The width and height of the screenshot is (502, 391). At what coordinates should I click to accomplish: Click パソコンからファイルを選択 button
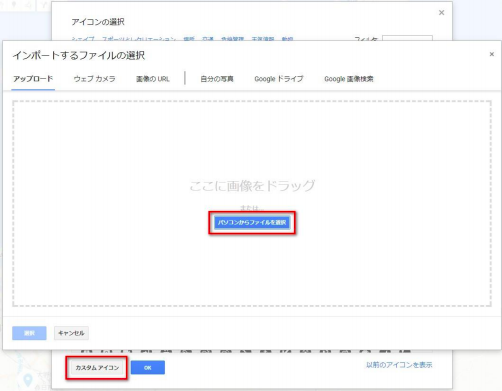click(252, 222)
